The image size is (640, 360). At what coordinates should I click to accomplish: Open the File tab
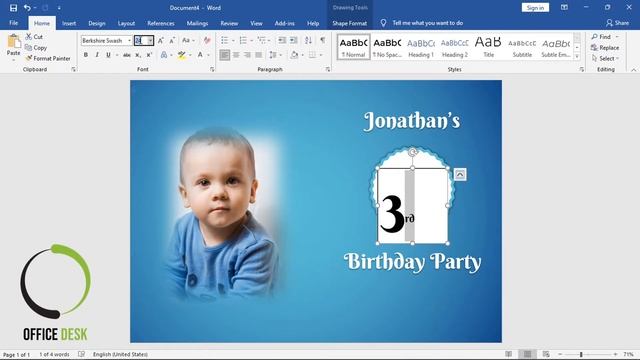[13, 23]
